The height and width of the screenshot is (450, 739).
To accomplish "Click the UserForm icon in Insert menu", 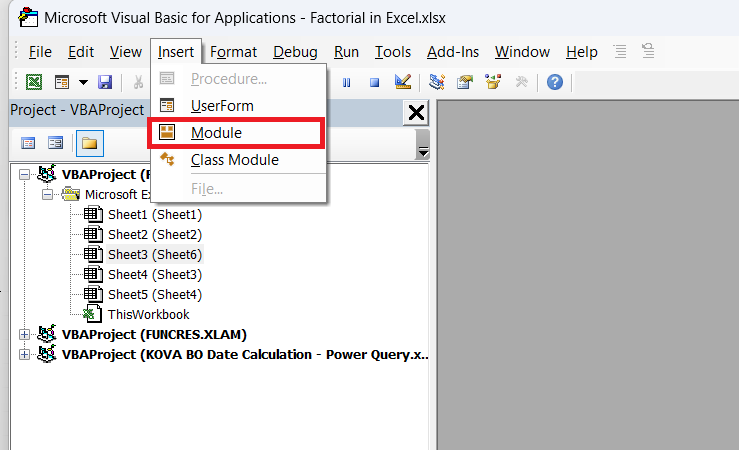I will 167,106.
